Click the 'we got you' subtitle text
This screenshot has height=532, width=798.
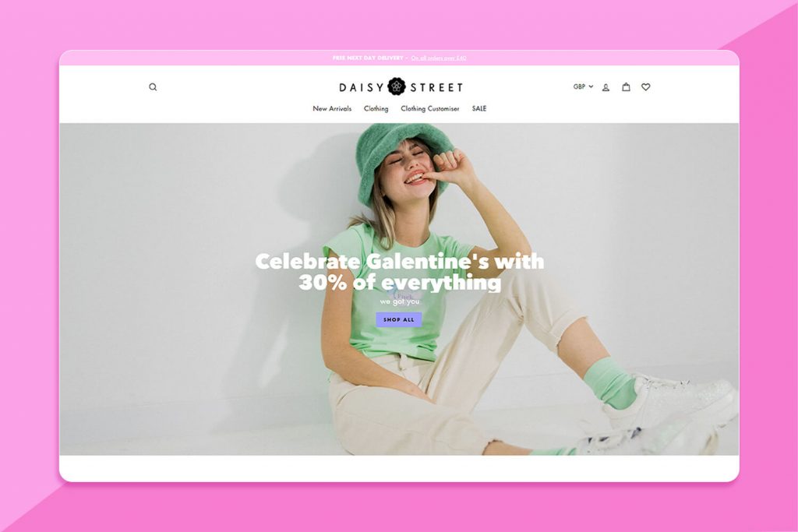point(400,301)
